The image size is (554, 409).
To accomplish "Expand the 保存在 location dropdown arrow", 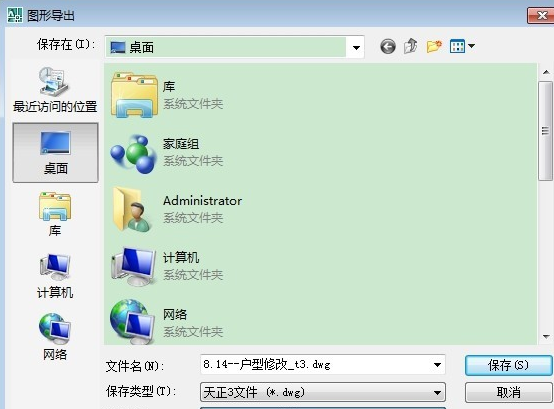I will [356, 47].
